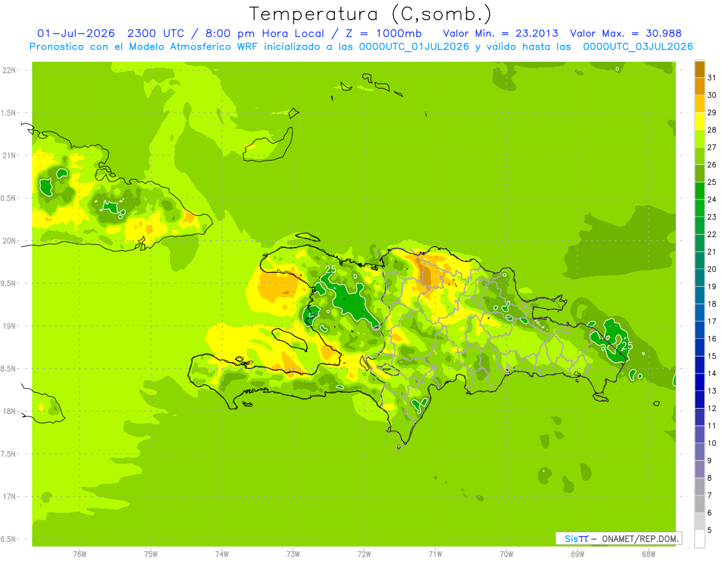Select the purple swatch between 9 and 10
The height and width of the screenshot is (562, 728).
[699, 452]
